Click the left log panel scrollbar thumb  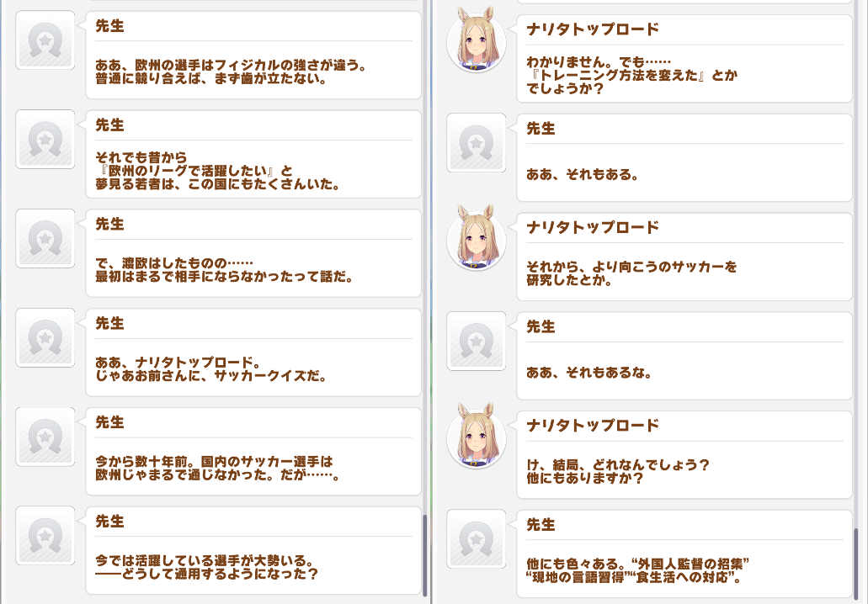[425, 555]
